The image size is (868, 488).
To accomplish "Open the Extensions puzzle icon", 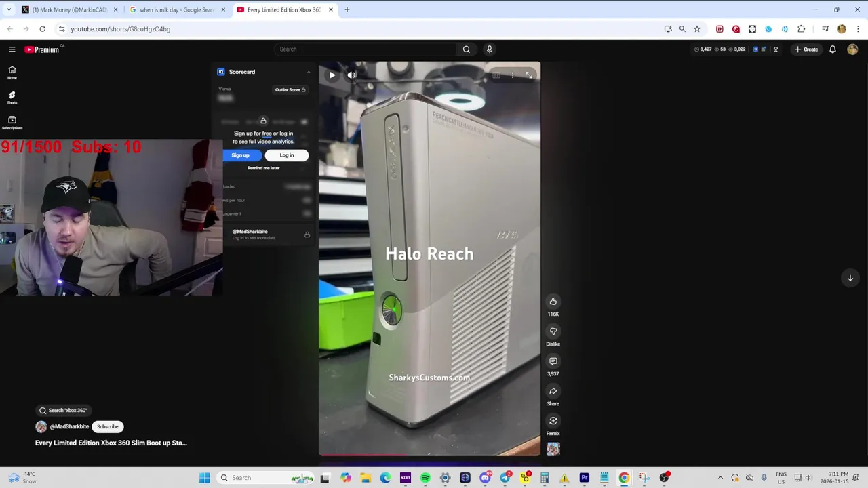I will point(801,29).
